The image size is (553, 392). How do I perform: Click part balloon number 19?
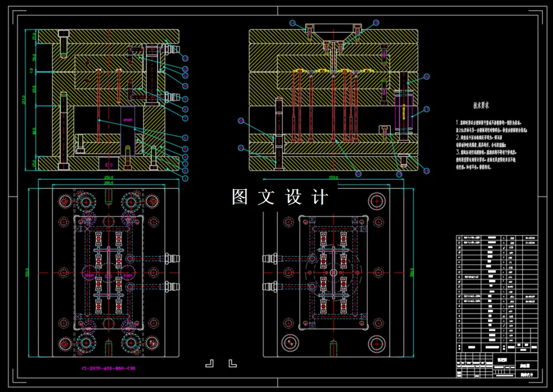pyautogui.click(x=399, y=174)
